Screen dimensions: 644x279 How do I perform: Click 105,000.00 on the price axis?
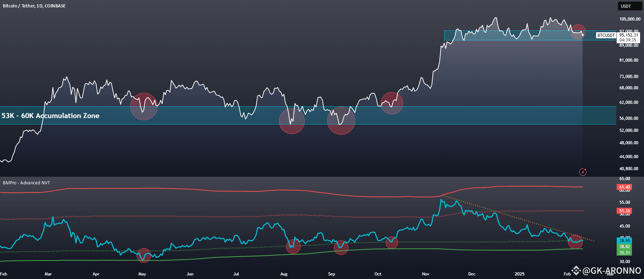click(x=630, y=19)
